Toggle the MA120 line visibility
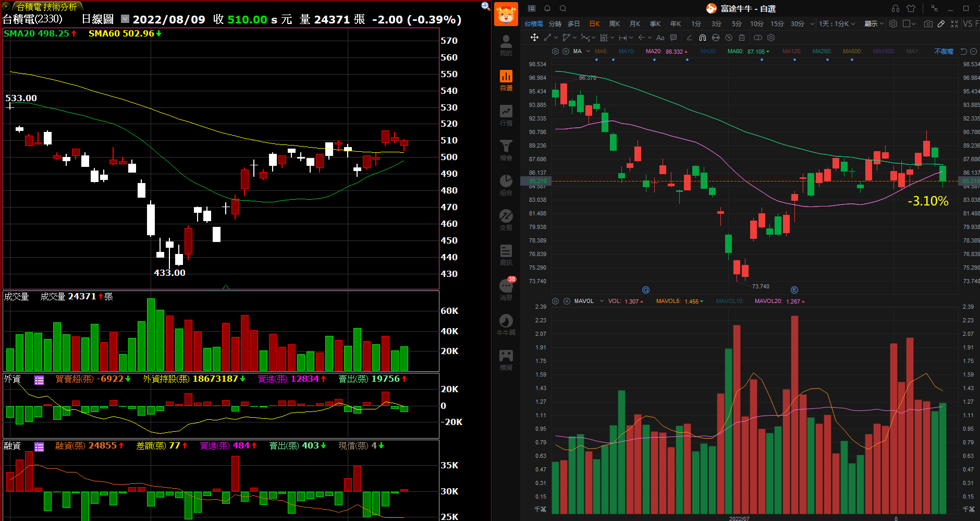 tap(792, 51)
